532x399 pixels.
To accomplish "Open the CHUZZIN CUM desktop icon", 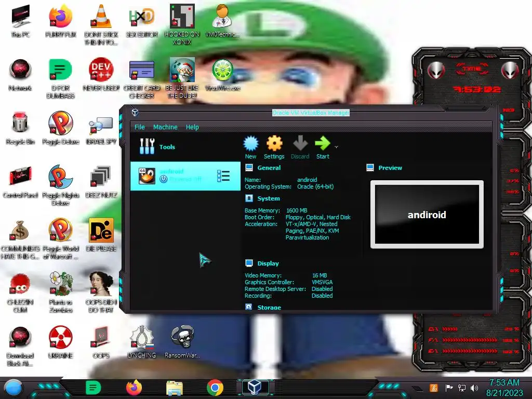I will 20,292.
